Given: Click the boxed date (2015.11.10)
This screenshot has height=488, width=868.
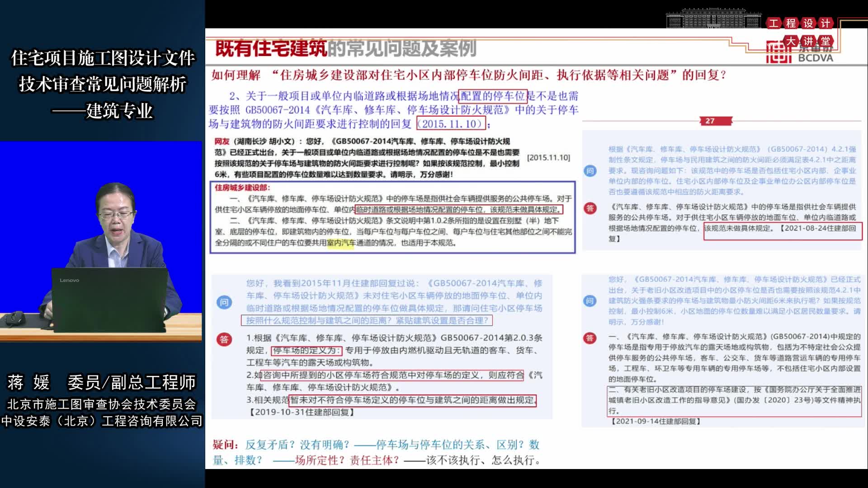Looking at the screenshot, I should click(x=451, y=124).
